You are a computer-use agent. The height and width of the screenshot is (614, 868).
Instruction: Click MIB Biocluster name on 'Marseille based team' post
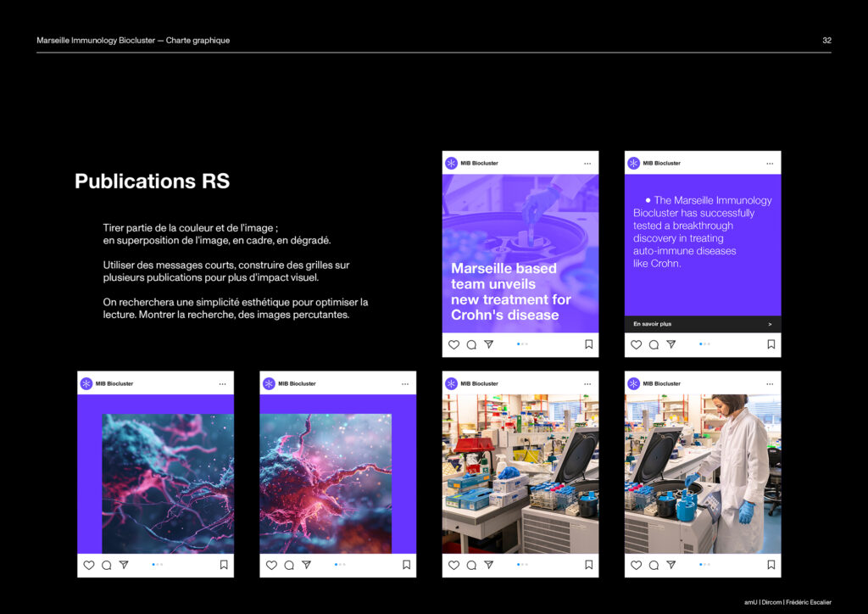click(480, 164)
